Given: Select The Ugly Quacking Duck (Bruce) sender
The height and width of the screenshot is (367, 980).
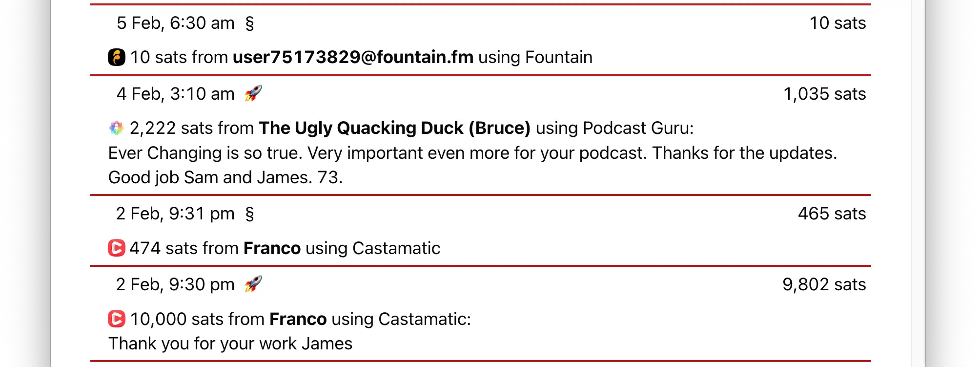Looking at the screenshot, I should click(394, 128).
